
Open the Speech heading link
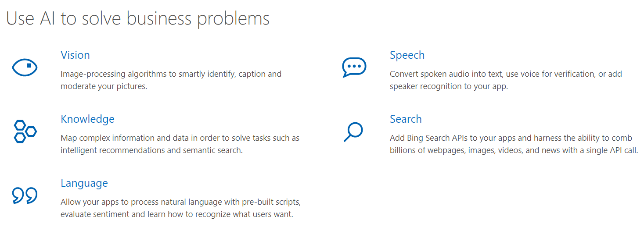(407, 55)
